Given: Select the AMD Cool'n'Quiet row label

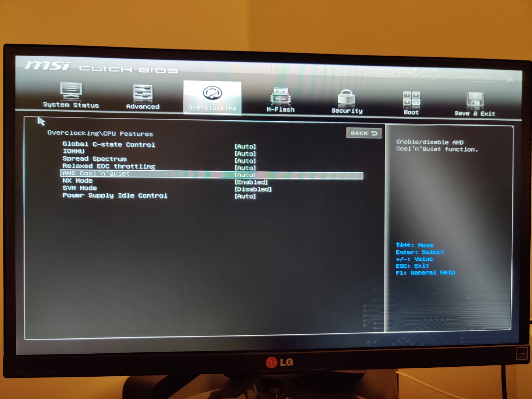Looking at the screenshot, I should [x=96, y=173].
